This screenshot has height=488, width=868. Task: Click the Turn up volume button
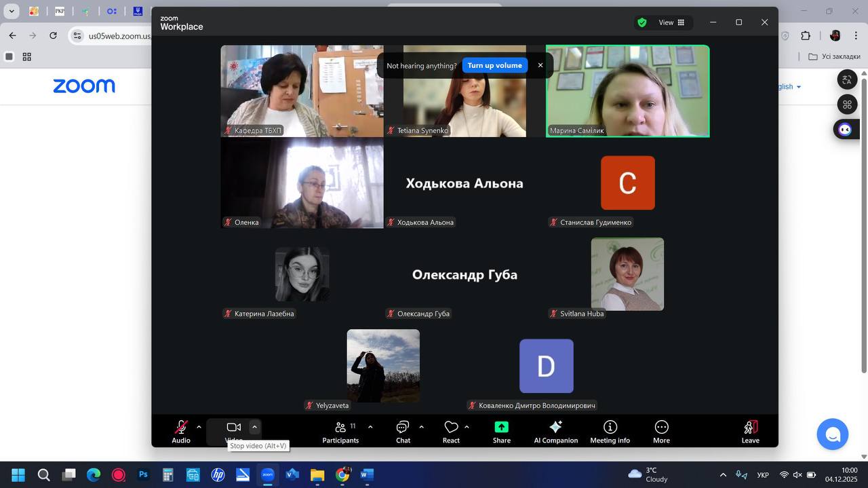click(494, 66)
